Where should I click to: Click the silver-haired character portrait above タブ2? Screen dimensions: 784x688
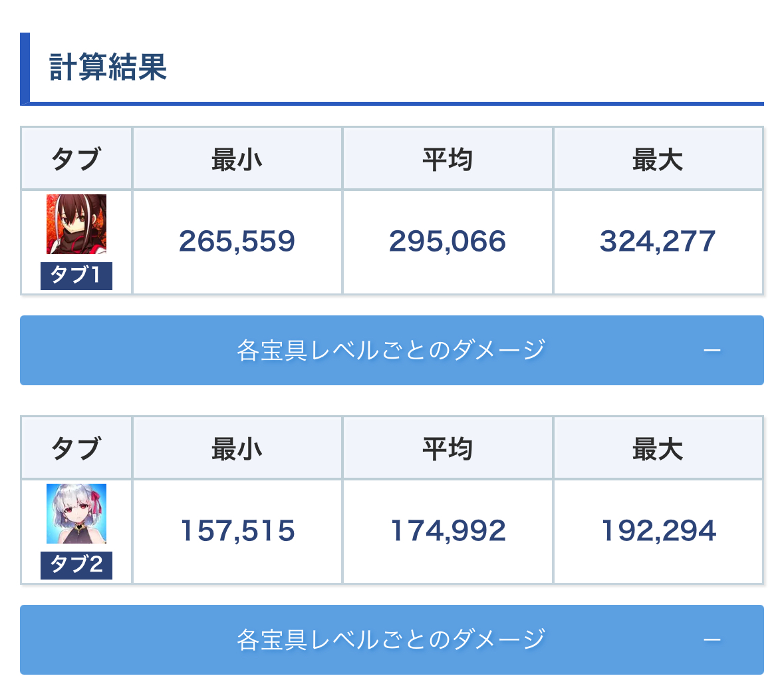point(76,514)
